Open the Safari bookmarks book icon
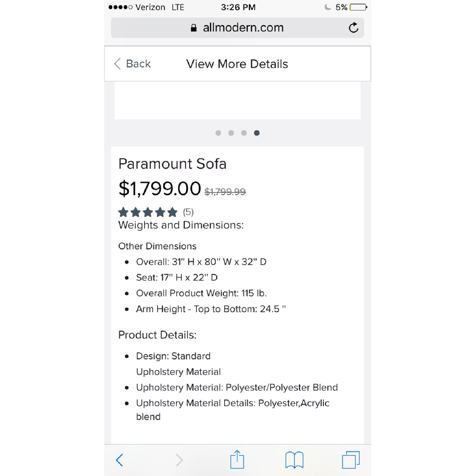The width and height of the screenshot is (476, 476). click(294, 460)
